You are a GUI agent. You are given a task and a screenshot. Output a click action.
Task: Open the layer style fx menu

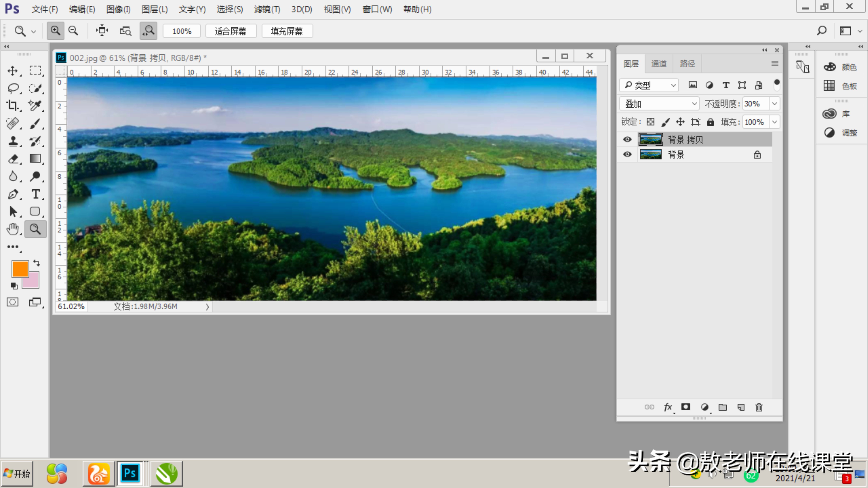pos(668,407)
